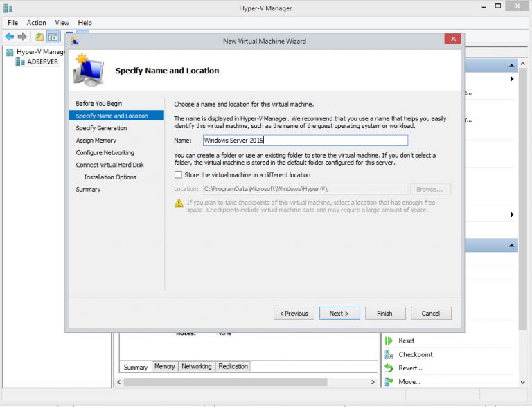Click the scroll down arrow in Actions pane
Viewport: 532px width, 407px height.
coord(523,382)
